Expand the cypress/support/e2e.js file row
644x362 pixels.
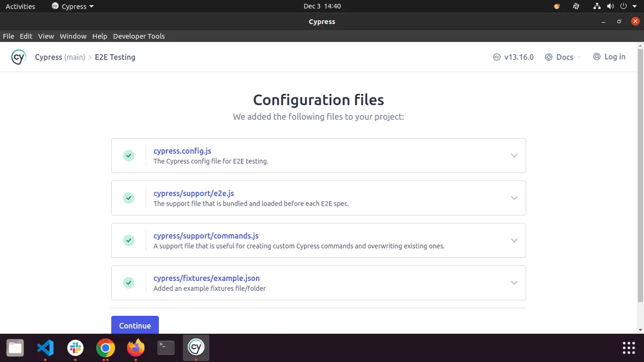pos(514,198)
